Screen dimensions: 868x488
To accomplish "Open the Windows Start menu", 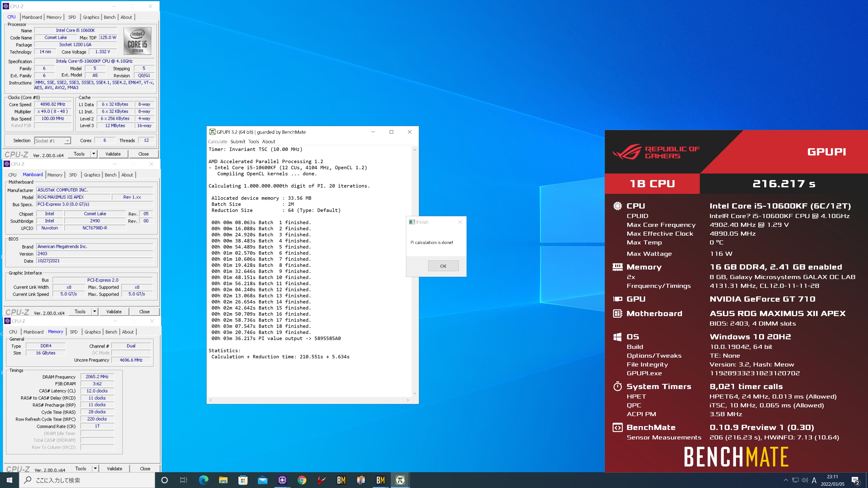I will tap(9, 480).
